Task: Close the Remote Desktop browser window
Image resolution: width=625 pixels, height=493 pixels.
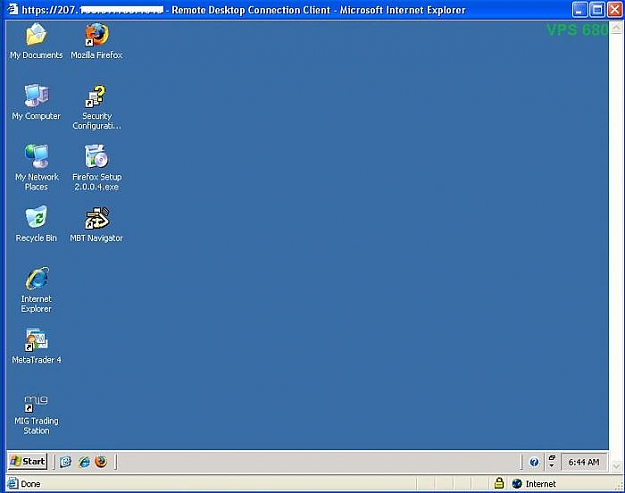Action: (x=615, y=10)
